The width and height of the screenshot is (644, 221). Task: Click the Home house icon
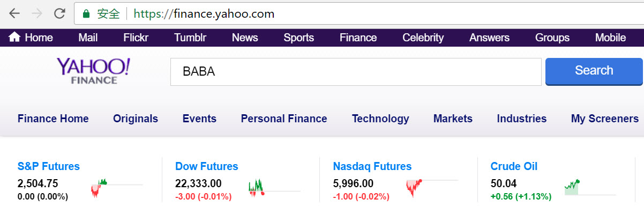(14, 37)
